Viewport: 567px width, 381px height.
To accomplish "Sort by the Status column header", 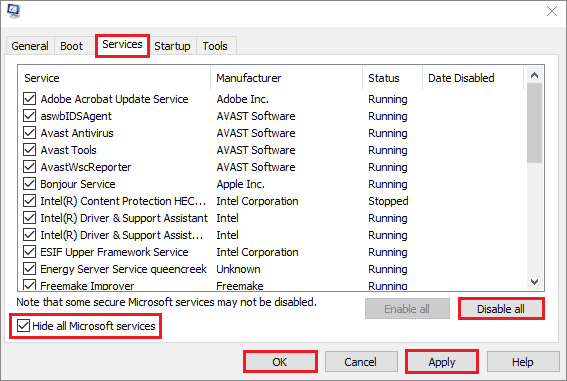I will [x=392, y=78].
